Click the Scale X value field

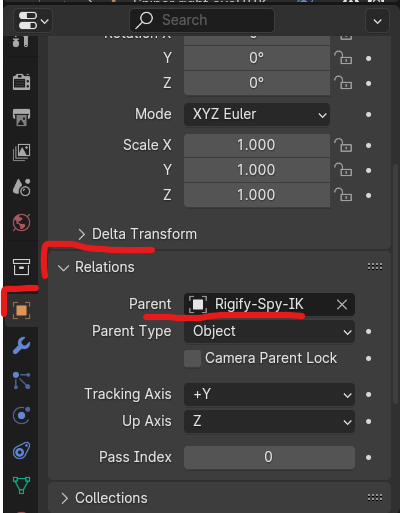(257, 145)
